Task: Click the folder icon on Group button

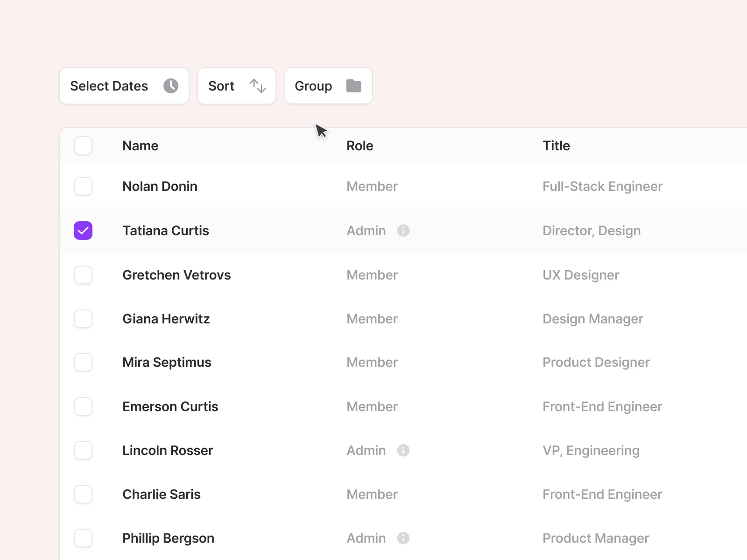Action: coord(353,86)
